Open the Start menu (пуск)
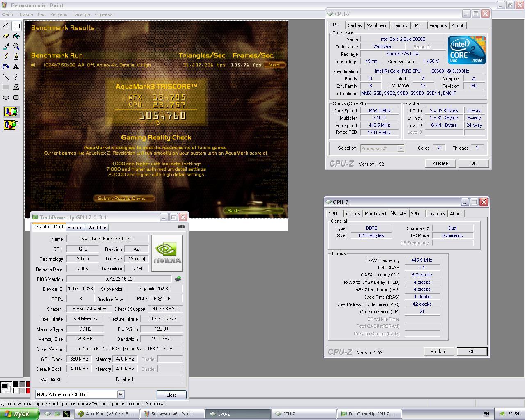 click(20, 414)
